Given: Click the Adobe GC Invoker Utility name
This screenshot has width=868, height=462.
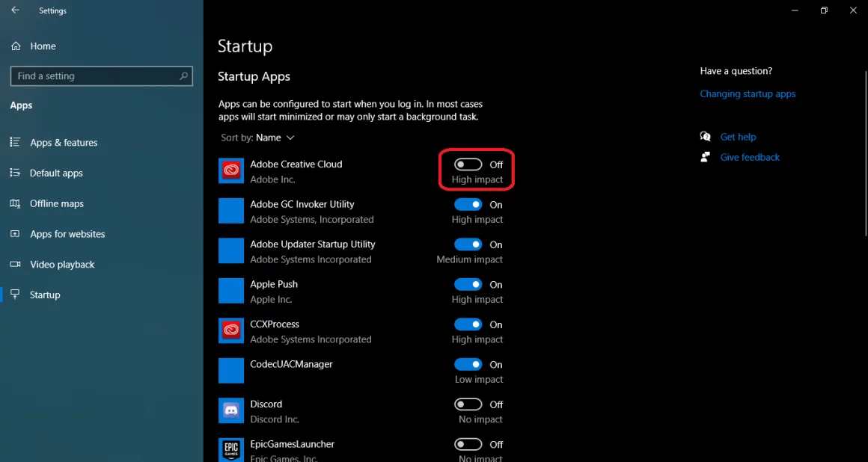Looking at the screenshot, I should coord(302,204).
